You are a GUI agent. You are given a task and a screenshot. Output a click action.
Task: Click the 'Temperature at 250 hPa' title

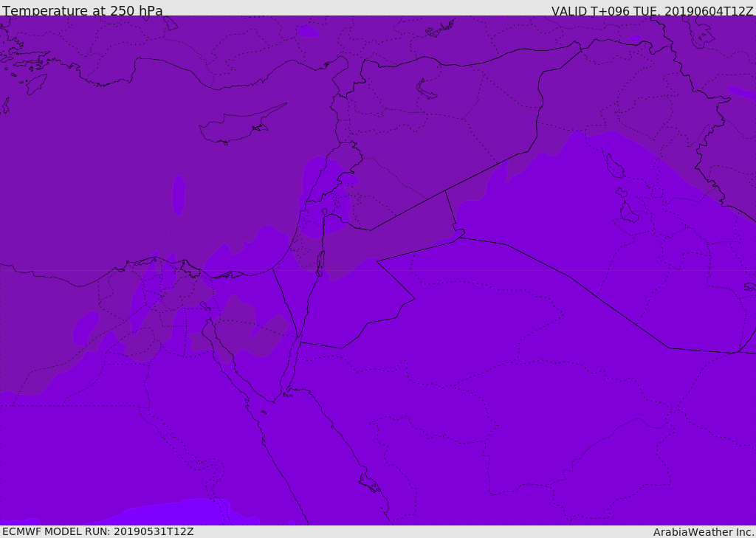pyautogui.click(x=83, y=10)
